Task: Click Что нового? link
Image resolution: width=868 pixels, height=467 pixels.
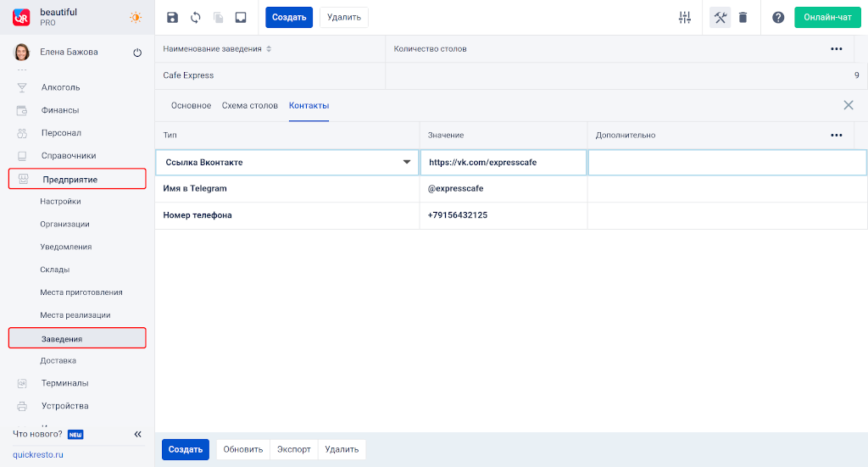Action: [x=37, y=434]
